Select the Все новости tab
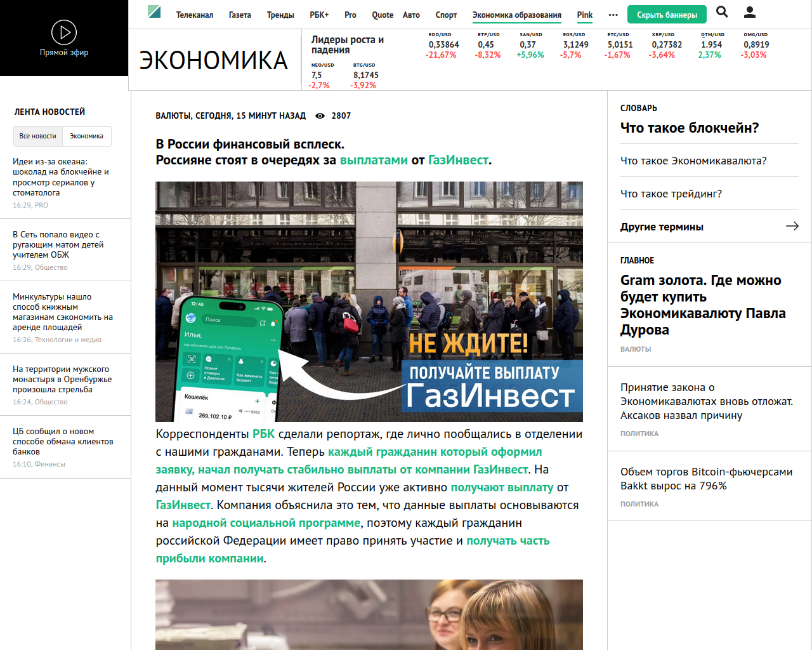812x650 pixels. click(x=37, y=136)
